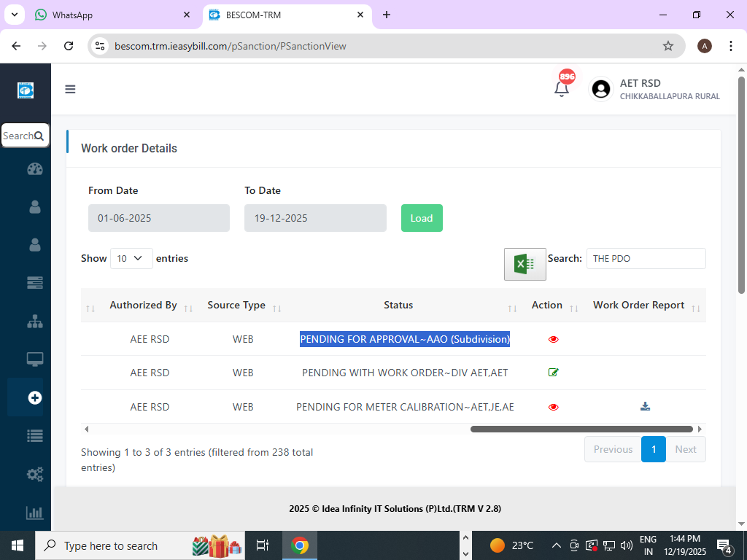Switch to the BESCOM-TRM tab
747x560 pixels.
[287, 15]
